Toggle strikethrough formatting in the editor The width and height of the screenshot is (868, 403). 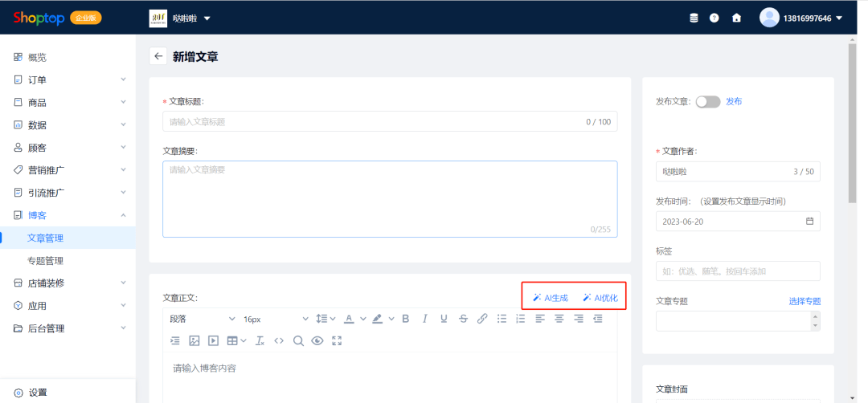click(463, 319)
